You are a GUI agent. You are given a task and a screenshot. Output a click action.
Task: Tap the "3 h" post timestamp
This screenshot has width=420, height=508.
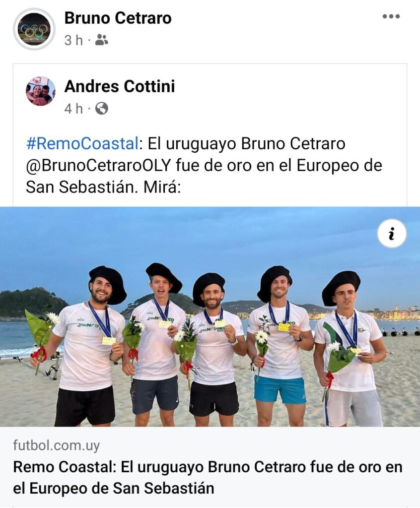point(73,41)
